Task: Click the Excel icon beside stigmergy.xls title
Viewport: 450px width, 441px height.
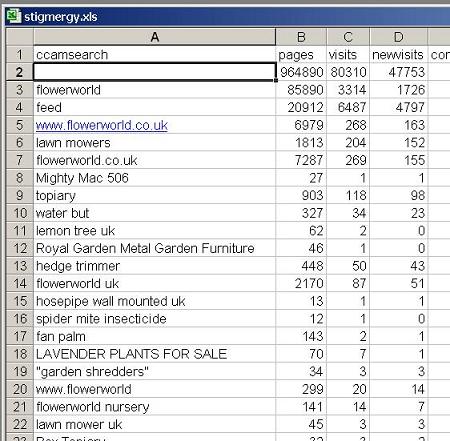Action: pyautogui.click(x=14, y=16)
